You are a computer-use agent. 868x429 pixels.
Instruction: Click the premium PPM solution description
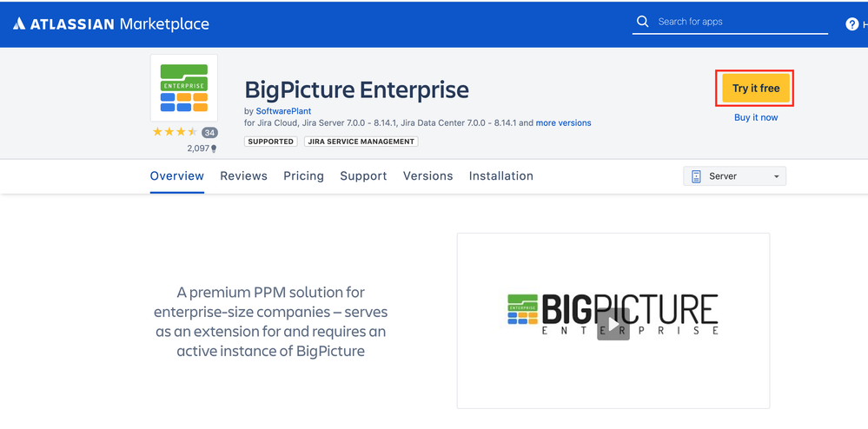tap(271, 321)
